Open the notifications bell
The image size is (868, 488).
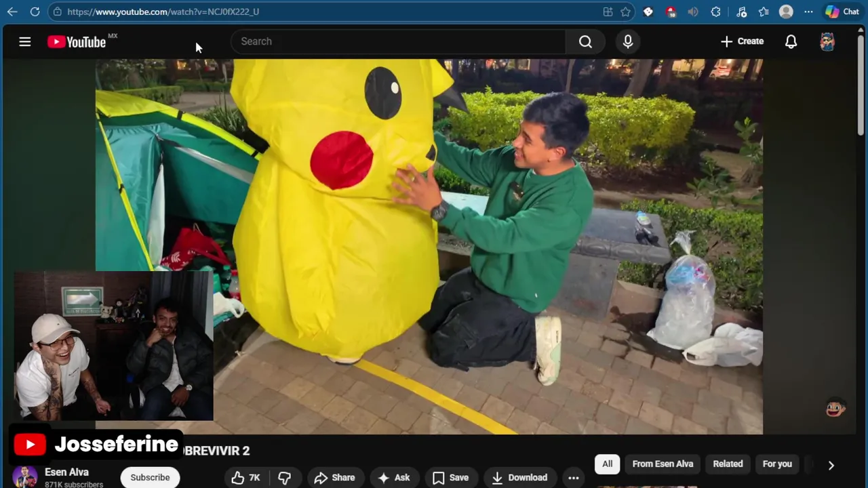791,41
